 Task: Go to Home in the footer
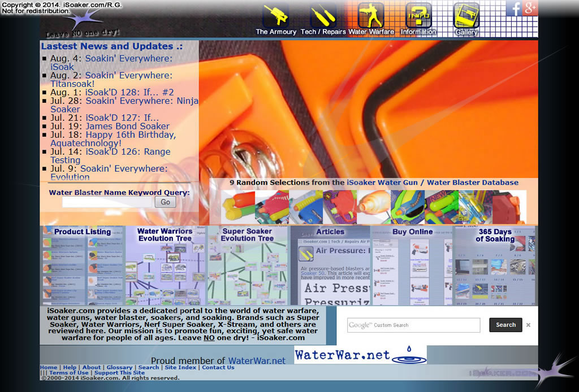49,367
